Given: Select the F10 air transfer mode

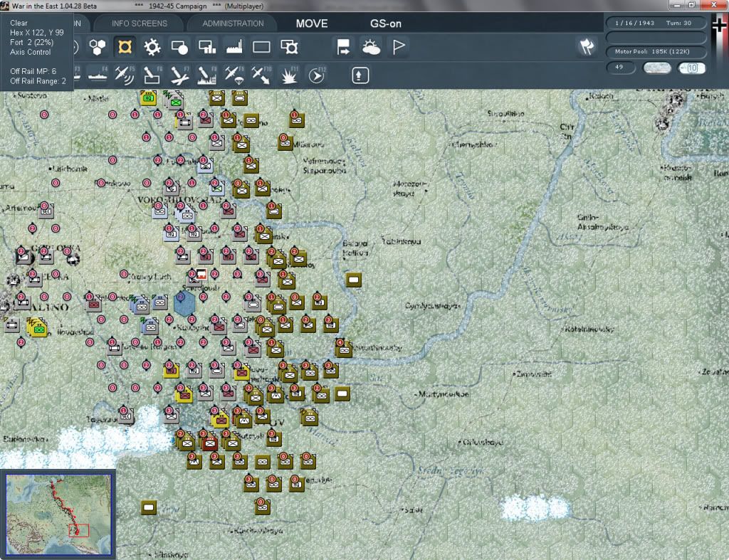Looking at the screenshot, I should tap(261, 75).
